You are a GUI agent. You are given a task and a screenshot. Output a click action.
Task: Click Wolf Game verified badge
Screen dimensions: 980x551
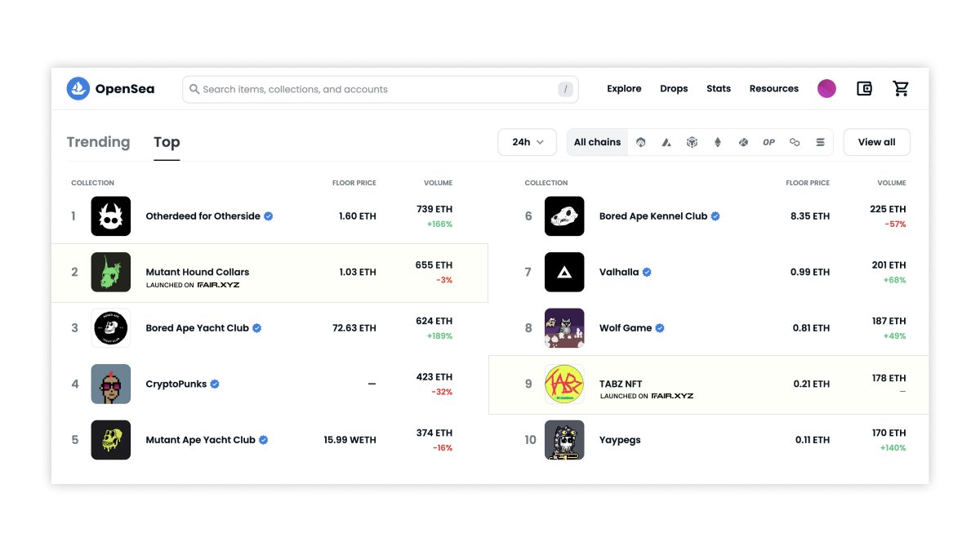660,328
